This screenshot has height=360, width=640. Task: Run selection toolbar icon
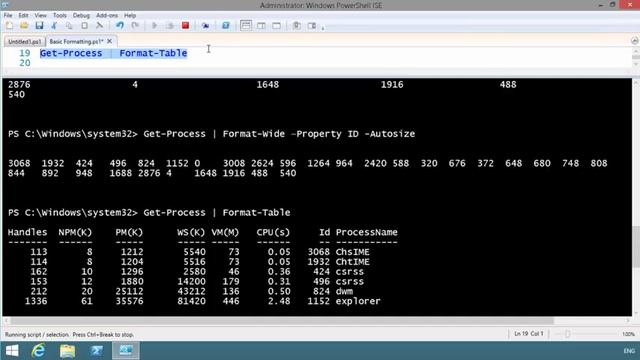170,26
